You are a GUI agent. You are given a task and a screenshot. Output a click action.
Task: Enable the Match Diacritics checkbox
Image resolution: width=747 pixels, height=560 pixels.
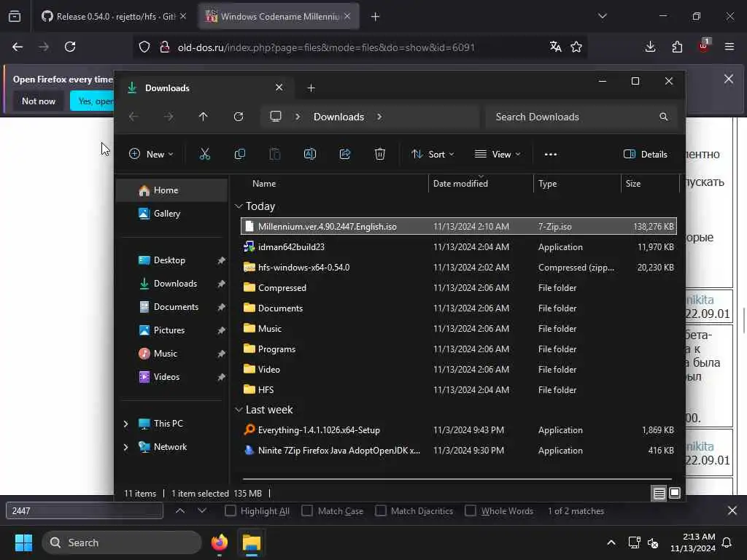(x=381, y=510)
